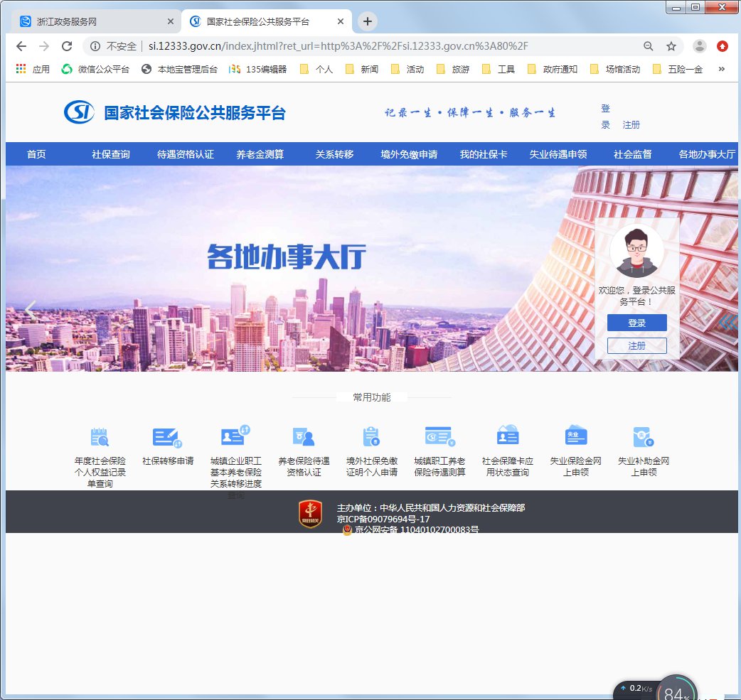Image resolution: width=741 pixels, height=700 pixels.
Task: Open 城镇职工养老保险待遇测算 icon
Action: pos(439,437)
